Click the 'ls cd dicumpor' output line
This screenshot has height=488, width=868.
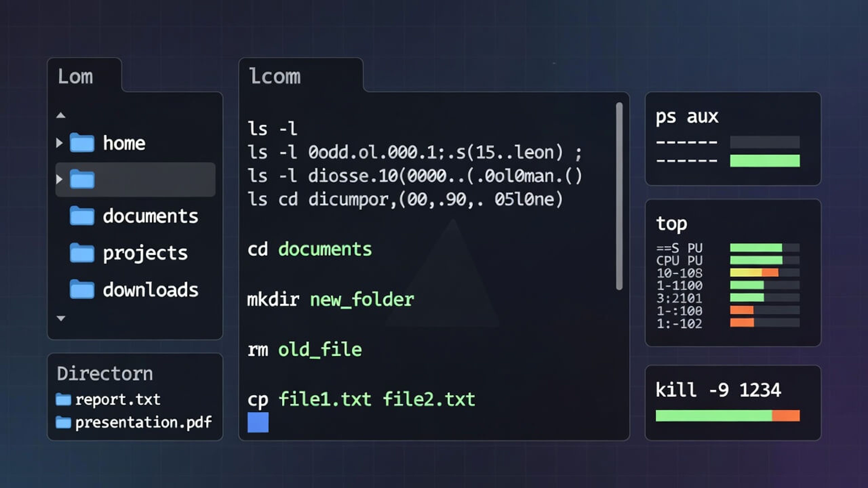405,199
